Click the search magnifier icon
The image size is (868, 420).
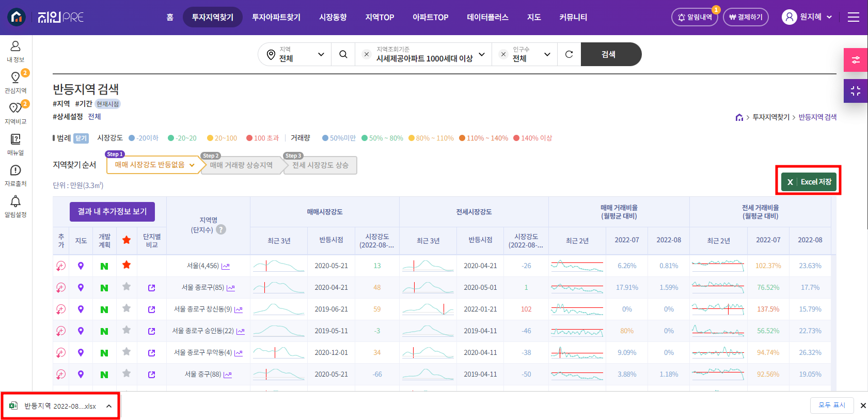click(343, 54)
